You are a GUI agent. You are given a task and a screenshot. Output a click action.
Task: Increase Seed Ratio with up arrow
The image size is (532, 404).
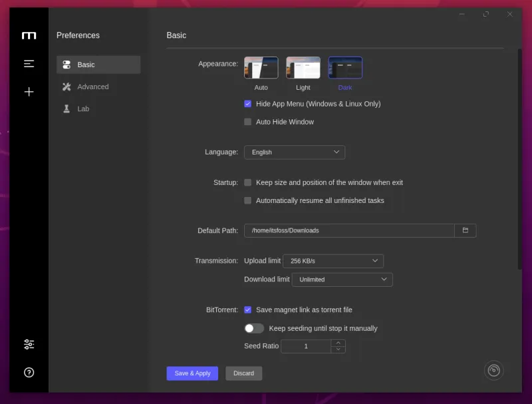point(338,343)
